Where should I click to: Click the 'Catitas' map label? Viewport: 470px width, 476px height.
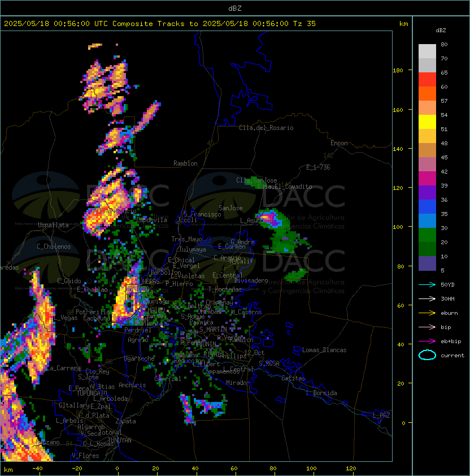click(x=293, y=378)
